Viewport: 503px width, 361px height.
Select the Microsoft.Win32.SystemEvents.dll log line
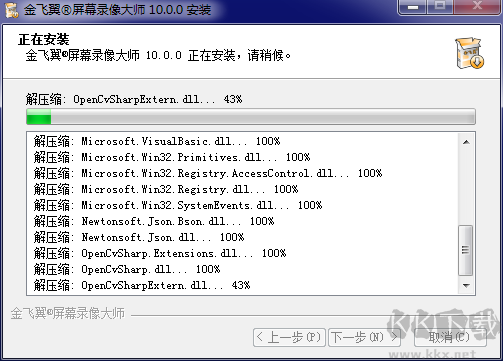click(178, 205)
